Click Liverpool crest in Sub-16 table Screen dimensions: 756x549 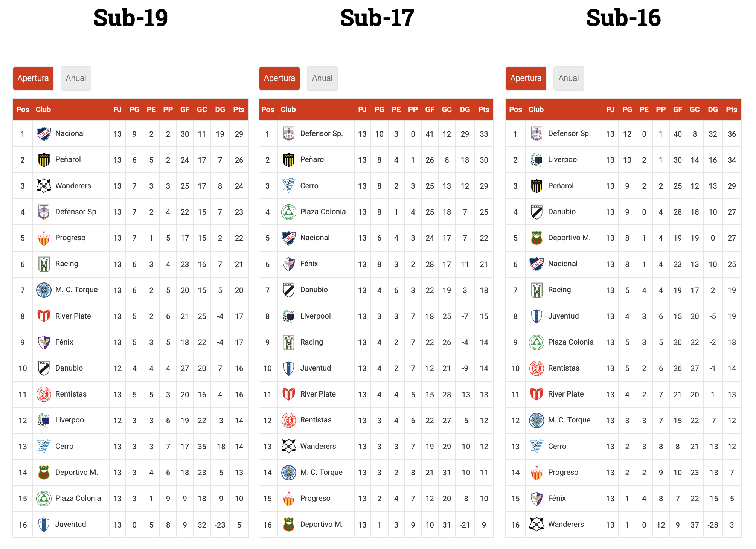(x=537, y=160)
